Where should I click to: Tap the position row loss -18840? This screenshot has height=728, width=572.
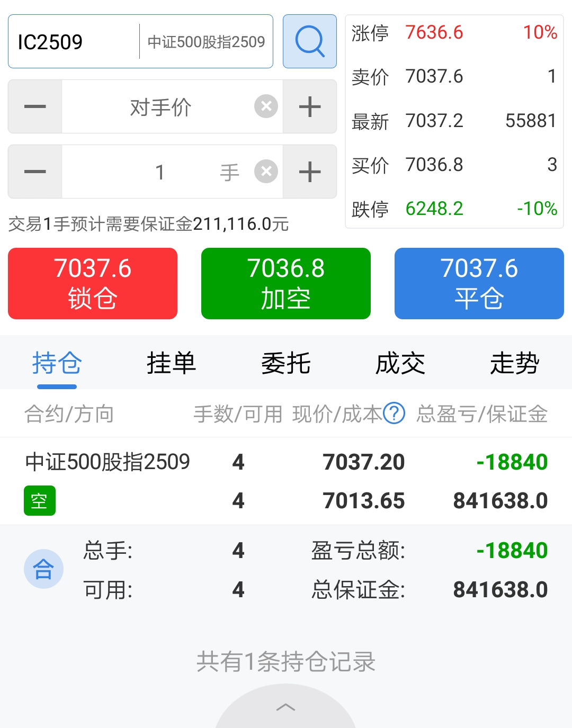(512, 462)
